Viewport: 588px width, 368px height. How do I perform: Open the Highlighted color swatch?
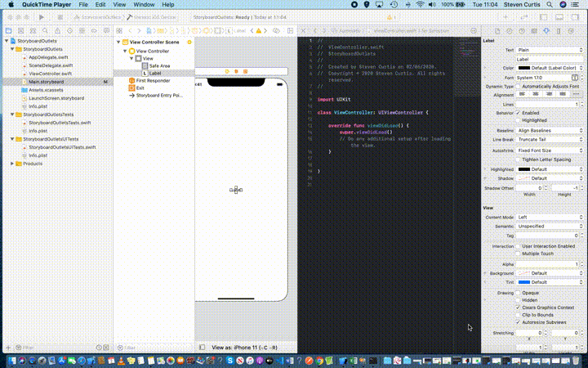523,169
